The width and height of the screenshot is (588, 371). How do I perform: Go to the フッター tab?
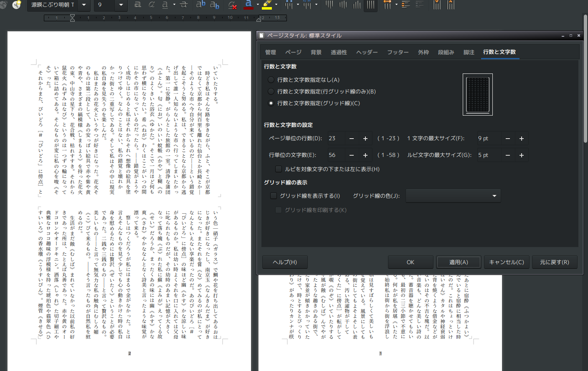coord(398,52)
